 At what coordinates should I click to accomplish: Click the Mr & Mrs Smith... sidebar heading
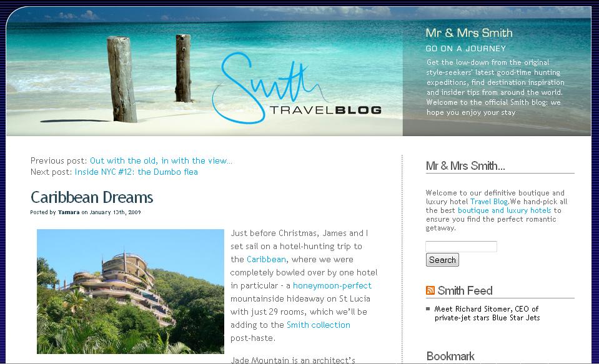[465, 166]
